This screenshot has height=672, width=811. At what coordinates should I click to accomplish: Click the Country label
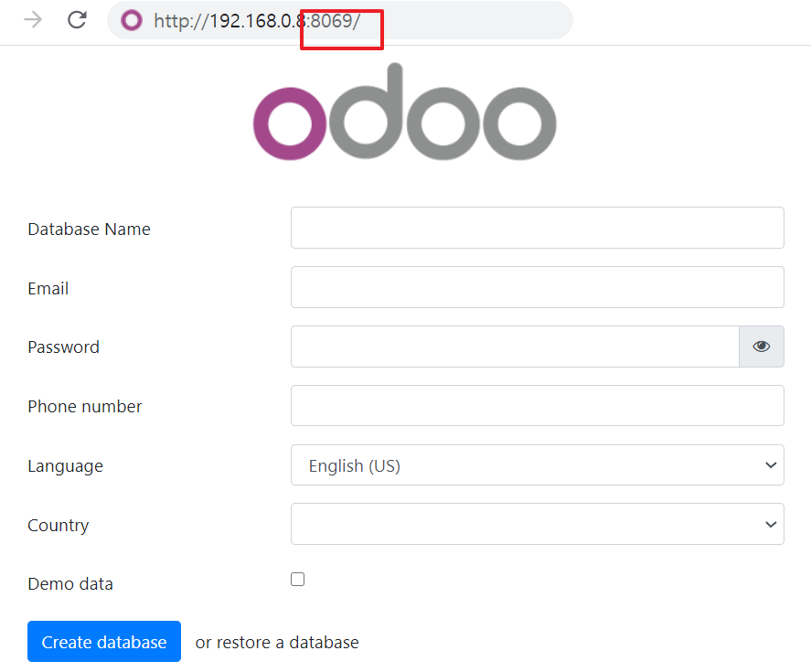[58, 526]
